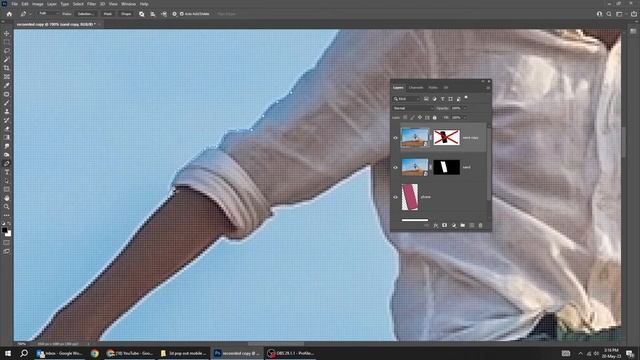
Task: Select the Blur tool
Action: (7, 146)
